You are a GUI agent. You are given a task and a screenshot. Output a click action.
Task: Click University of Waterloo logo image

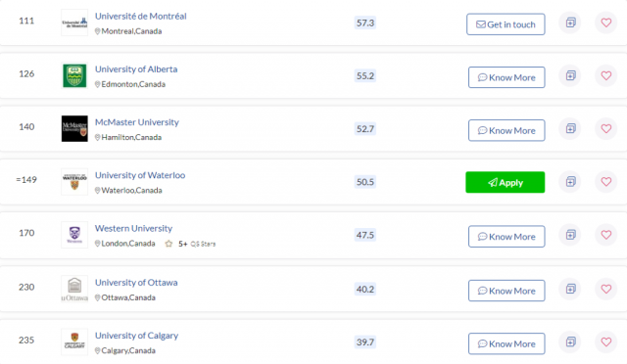pyautogui.click(x=74, y=182)
